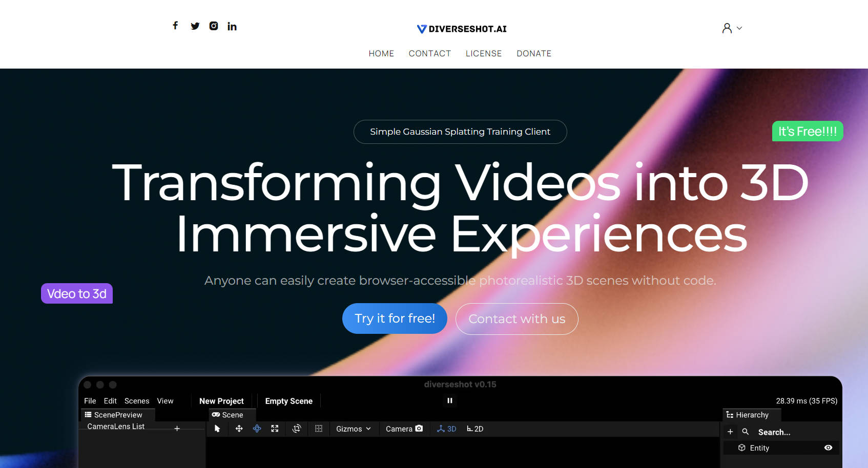Click the Contact with us button
The width and height of the screenshot is (868, 468).
click(x=516, y=319)
